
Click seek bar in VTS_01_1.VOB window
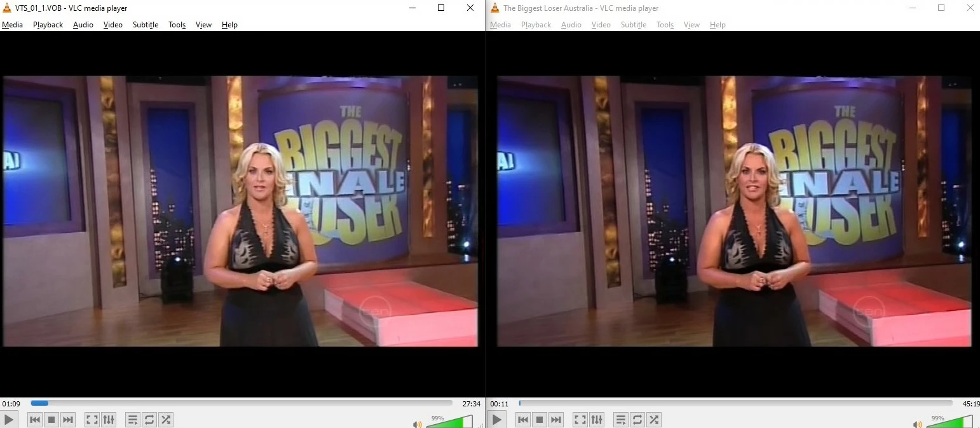click(x=242, y=403)
